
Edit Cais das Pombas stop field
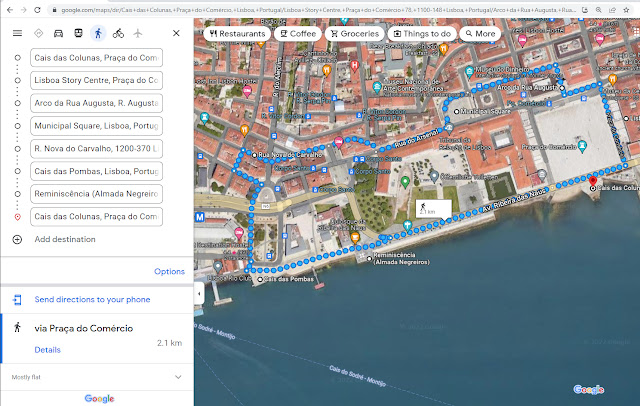pos(96,171)
